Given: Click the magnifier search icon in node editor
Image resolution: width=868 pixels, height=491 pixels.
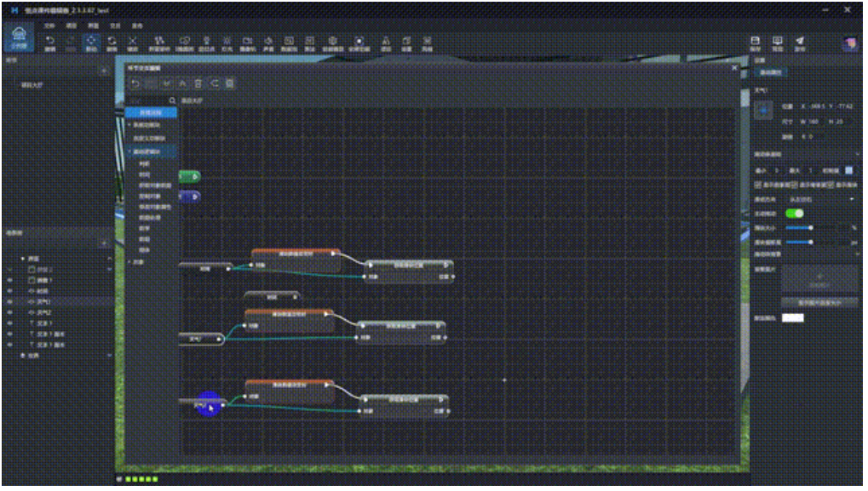Looking at the screenshot, I should pos(173,100).
